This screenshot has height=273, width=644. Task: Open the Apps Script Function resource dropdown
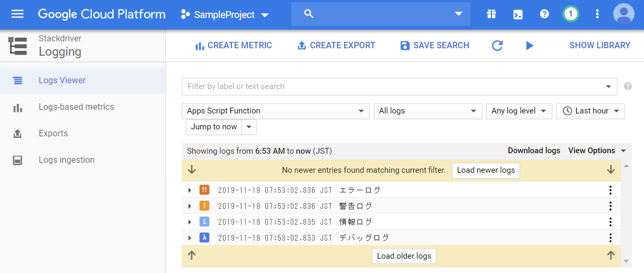pyautogui.click(x=275, y=111)
